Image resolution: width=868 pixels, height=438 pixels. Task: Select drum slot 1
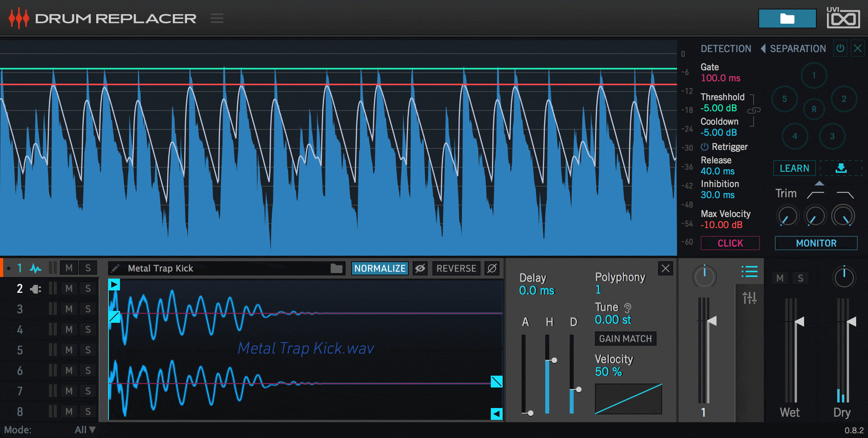(19, 268)
